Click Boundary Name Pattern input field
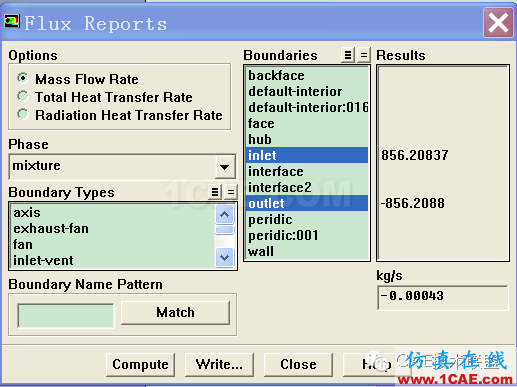The height and width of the screenshot is (387, 517). 66,315
